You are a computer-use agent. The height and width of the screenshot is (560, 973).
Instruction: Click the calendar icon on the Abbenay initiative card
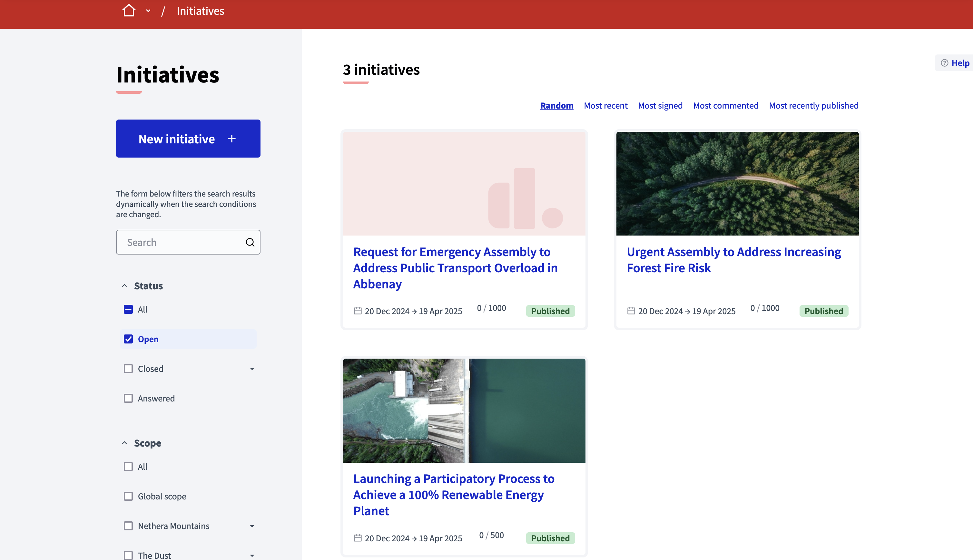tap(358, 311)
